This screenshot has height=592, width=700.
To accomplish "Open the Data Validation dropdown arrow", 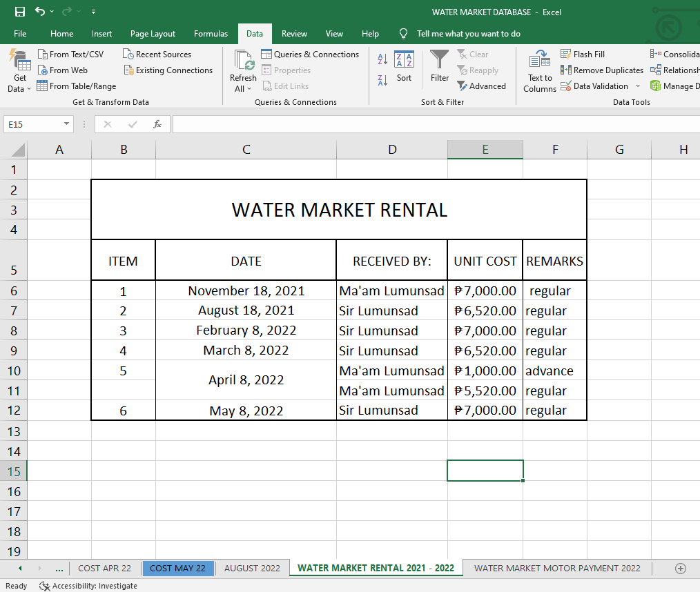I will (638, 86).
